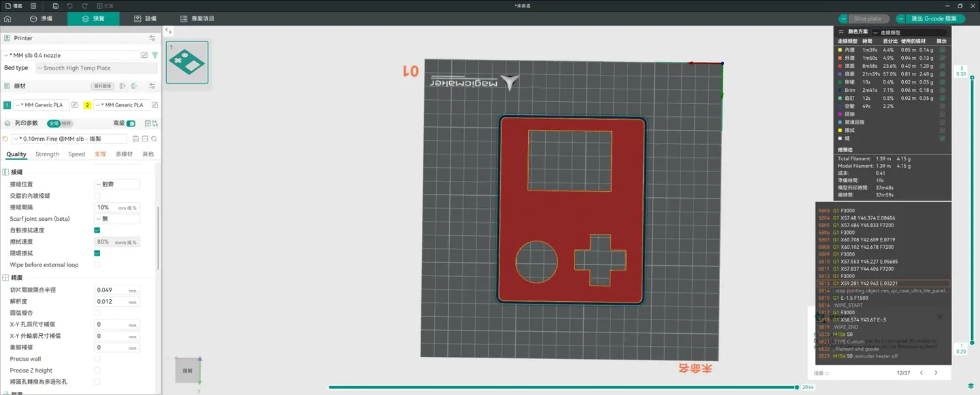Switch to the 專案項目 project tab
This screenshot has height=395, width=980.
197,19
